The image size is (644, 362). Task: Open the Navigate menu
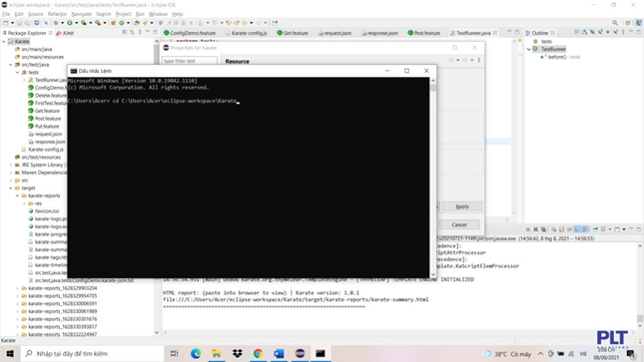81,14
